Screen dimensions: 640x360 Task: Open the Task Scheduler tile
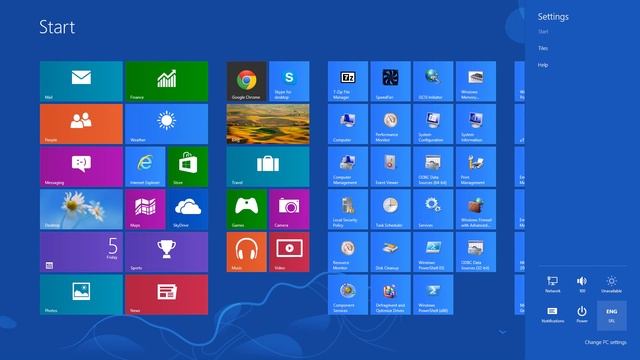(391, 209)
